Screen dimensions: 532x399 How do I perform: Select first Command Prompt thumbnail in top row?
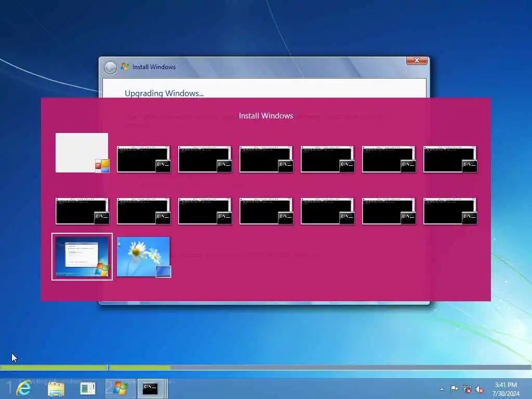143,159
